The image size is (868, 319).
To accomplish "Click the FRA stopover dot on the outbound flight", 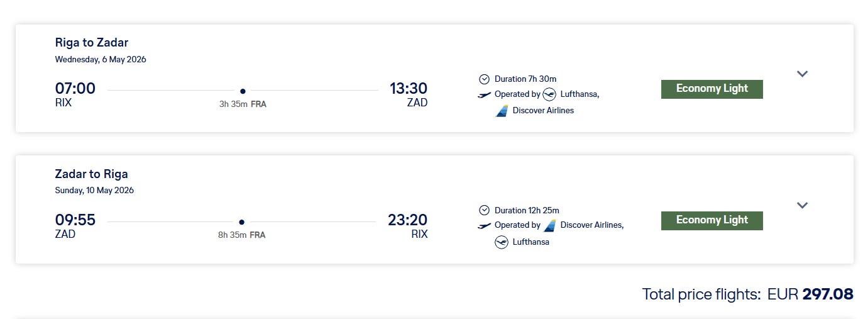I will 243,91.
